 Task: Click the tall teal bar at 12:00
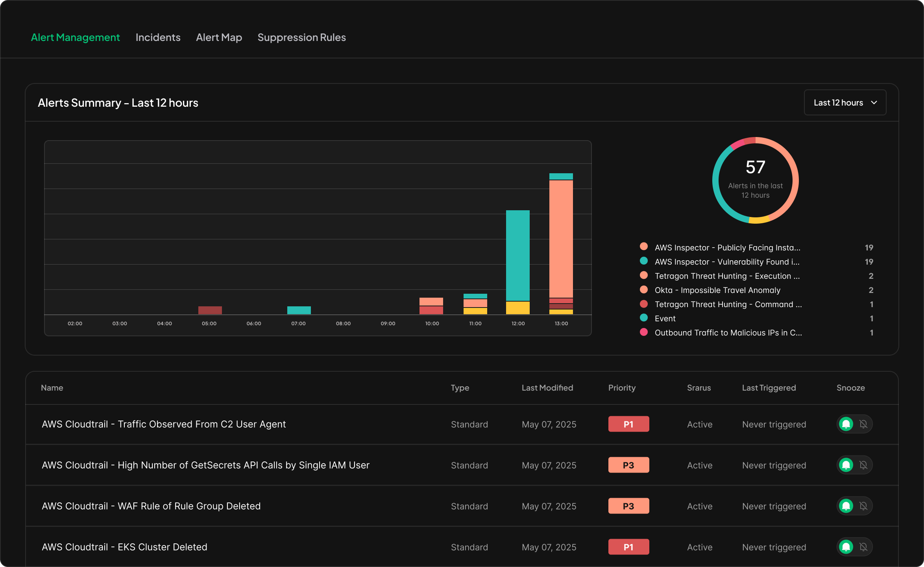(x=517, y=255)
